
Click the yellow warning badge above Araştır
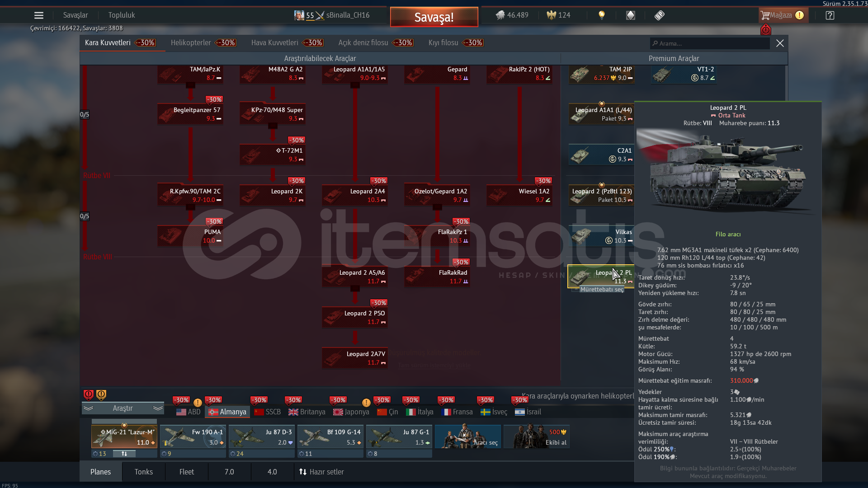(x=101, y=394)
